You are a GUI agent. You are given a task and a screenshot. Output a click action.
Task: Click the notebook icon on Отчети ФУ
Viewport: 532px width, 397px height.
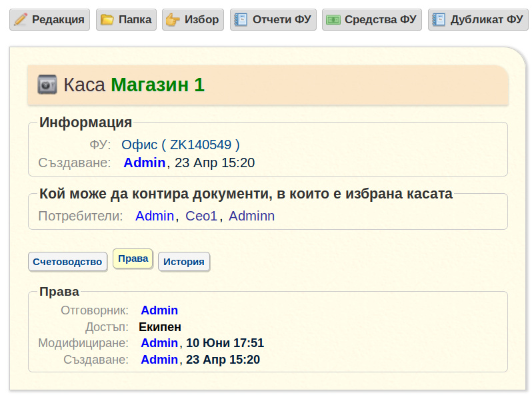[241, 20]
